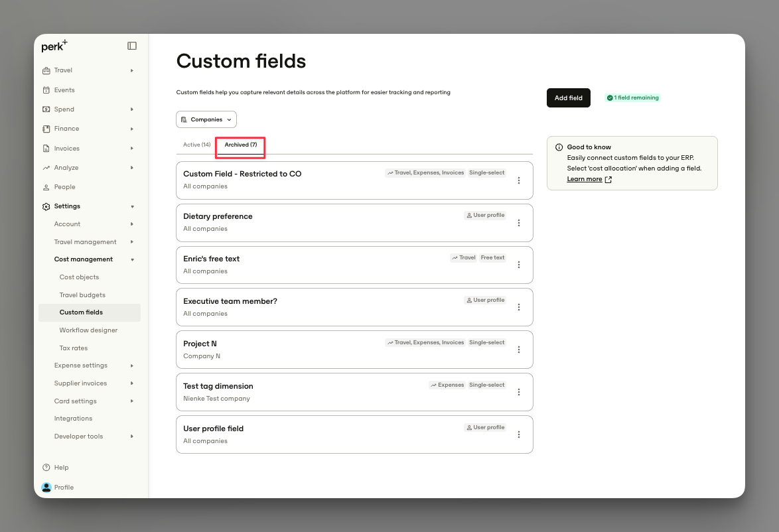Click the Test tag dimension title
The height and width of the screenshot is (532, 779).
click(218, 387)
